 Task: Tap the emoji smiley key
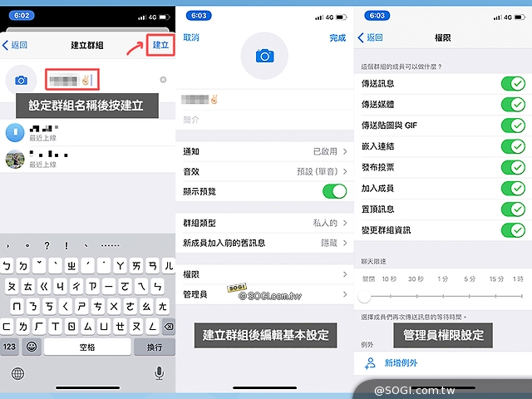(32, 347)
